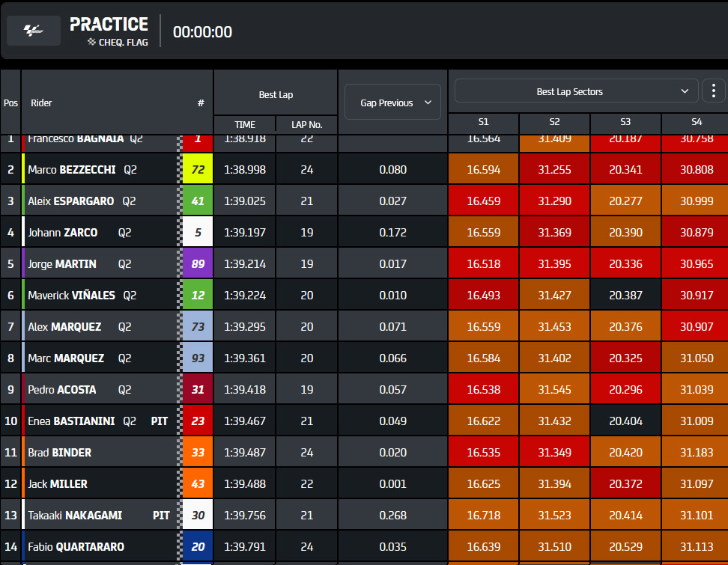Click the chevron in Best Lap Sectors selector
Viewport: 728px width, 565px height.
[x=685, y=91]
